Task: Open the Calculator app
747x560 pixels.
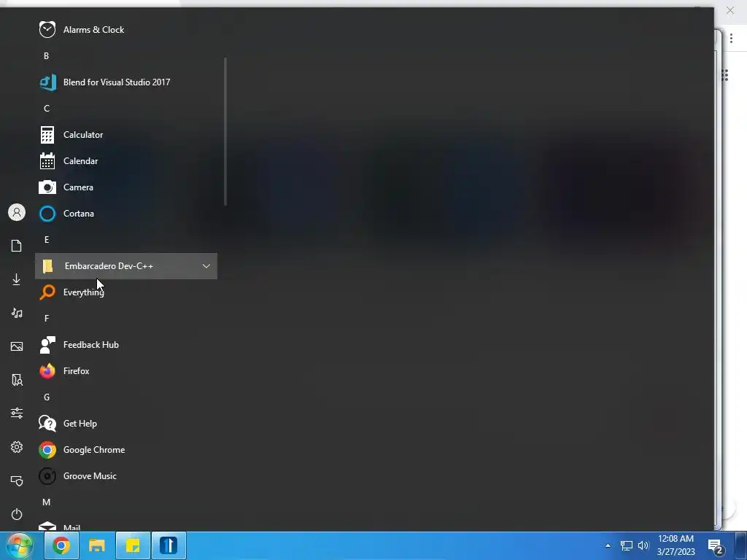Action: coord(125,135)
